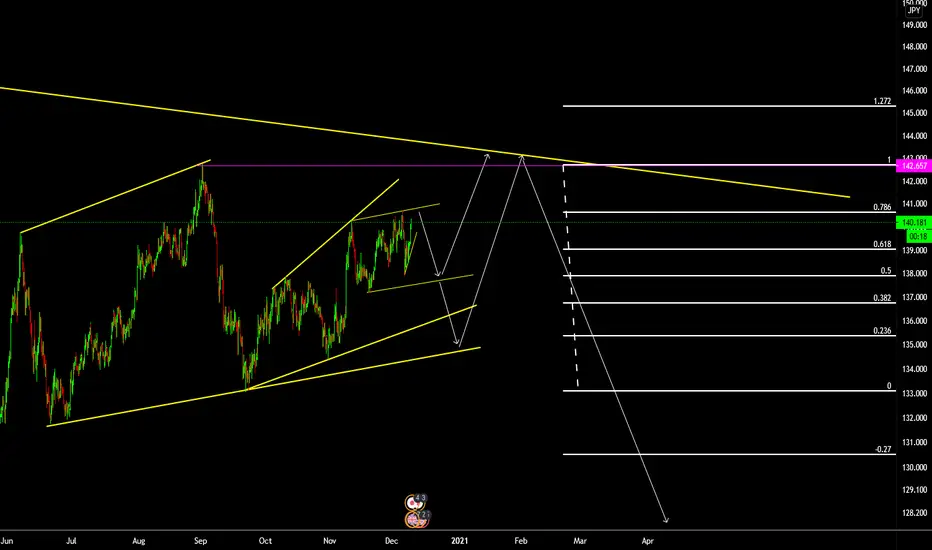Click the Sep label on time axis
This screenshot has height=550, width=932.
click(200, 540)
